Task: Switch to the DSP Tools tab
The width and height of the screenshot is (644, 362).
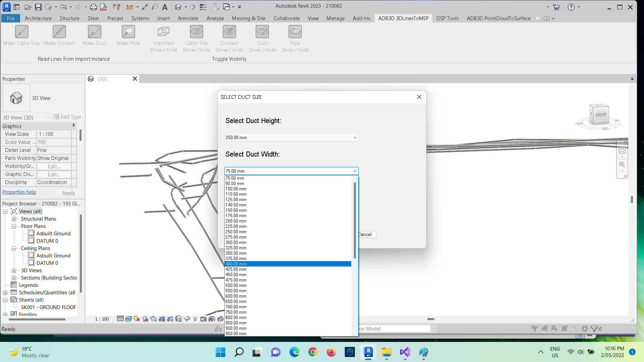Action: tap(447, 18)
